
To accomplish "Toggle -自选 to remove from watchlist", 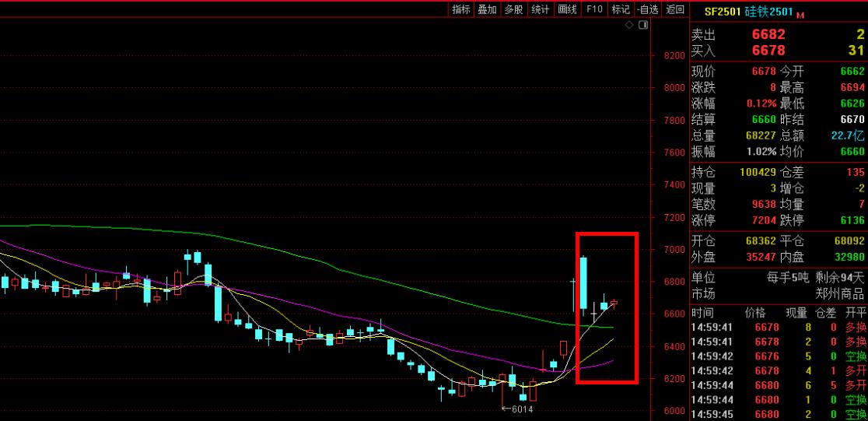I will 646,9.
